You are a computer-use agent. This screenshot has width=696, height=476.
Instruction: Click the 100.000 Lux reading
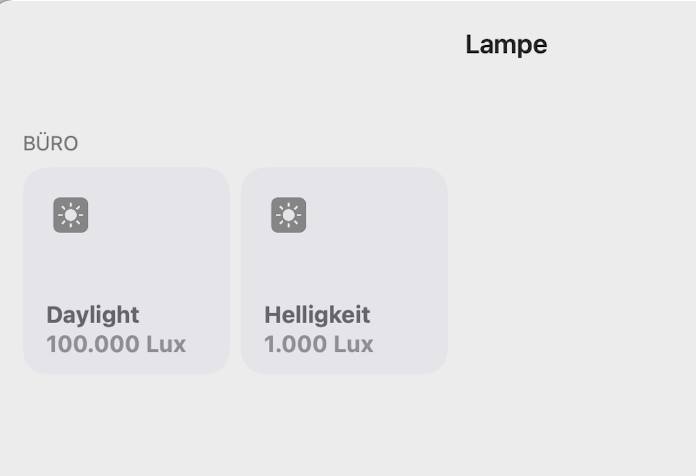(x=116, y=345)
